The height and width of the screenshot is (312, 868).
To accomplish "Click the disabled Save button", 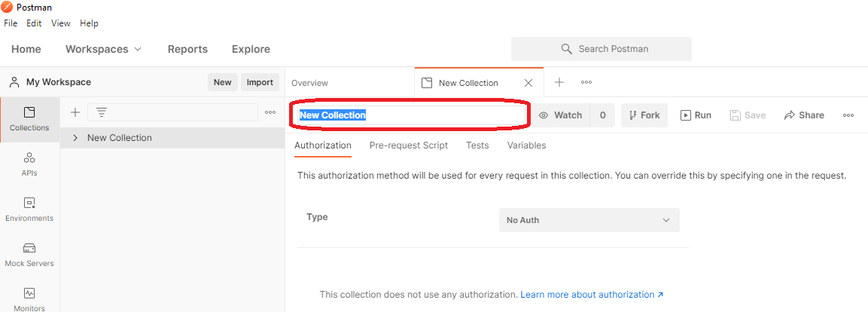I will (x=748, y=115).
